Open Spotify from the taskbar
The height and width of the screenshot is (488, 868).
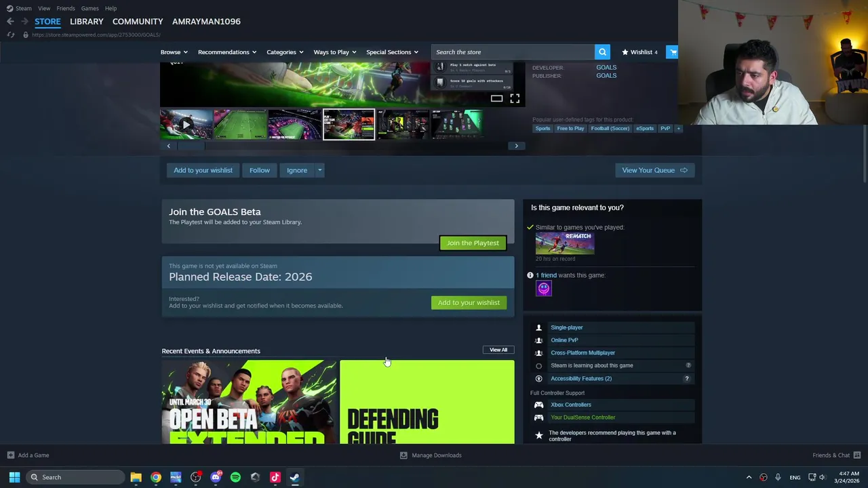tap(235, 477)
